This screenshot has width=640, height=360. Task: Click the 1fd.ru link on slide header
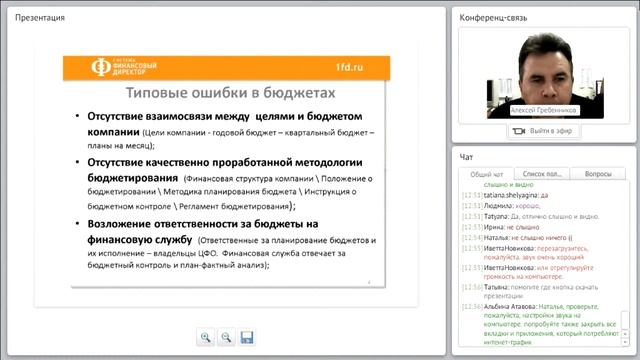[x=349, y=67]
